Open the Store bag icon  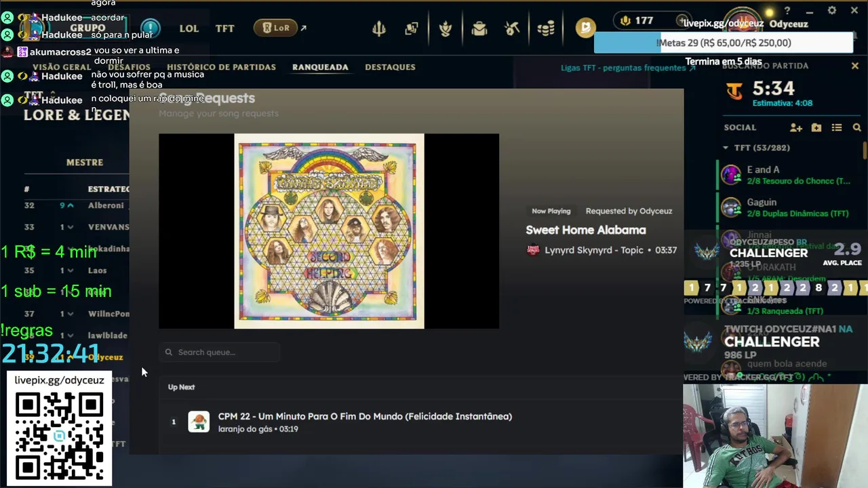pyautogui.click(x=479, y=28)
